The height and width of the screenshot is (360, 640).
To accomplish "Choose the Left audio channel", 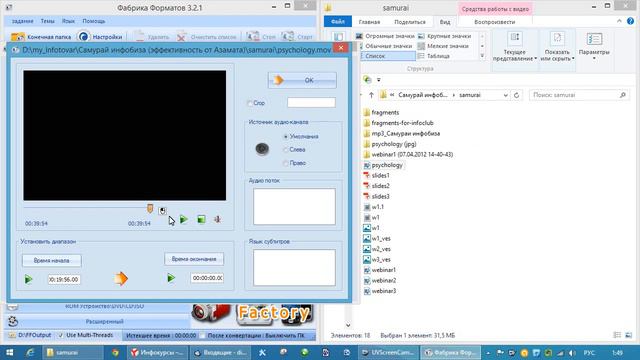I will click(x=286, y=150).
